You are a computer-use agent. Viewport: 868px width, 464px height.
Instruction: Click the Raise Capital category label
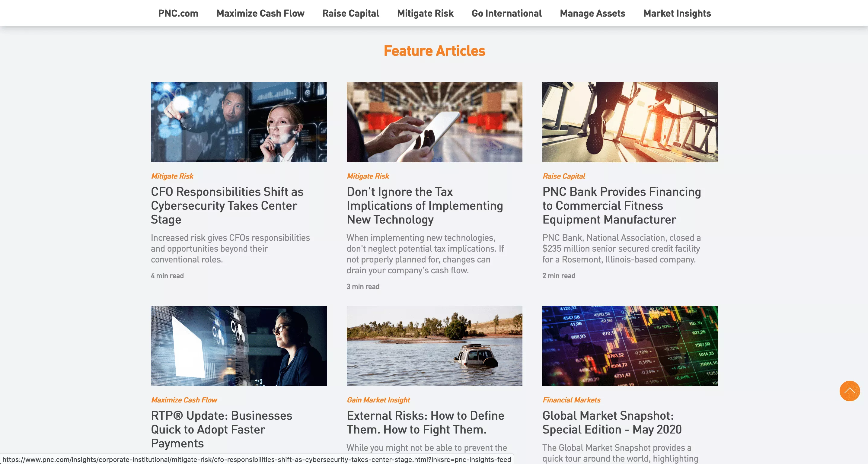[563, 176]
